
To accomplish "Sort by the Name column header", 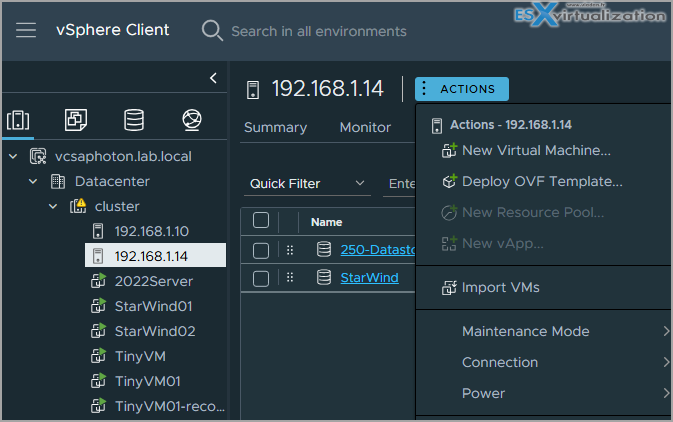I will click(x=327, y=222).
